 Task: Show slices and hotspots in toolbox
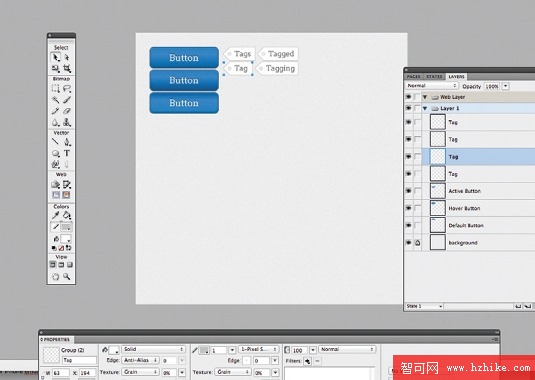(x=67, y=195)
